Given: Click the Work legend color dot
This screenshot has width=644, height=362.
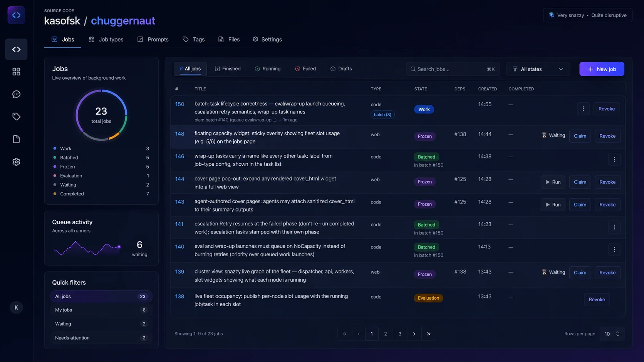Looking at the screenshot, I should [x=55, y=148].
